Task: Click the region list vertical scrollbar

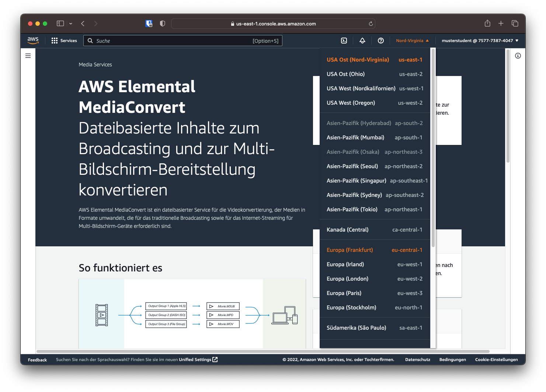Action: (433, 148)
